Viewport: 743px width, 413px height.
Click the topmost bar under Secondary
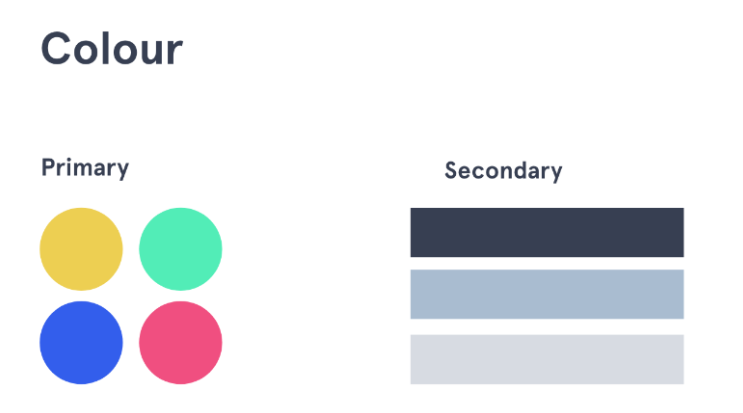click(x=547, y=233)
